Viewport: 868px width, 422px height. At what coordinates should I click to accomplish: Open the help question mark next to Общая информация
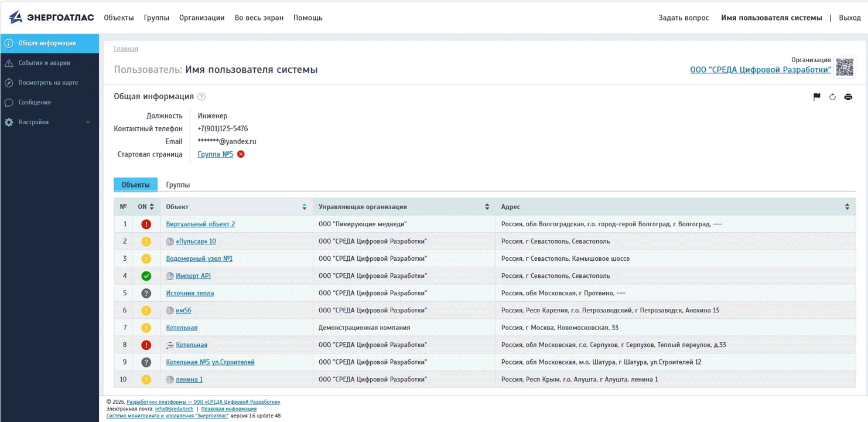tap(201, 97)
